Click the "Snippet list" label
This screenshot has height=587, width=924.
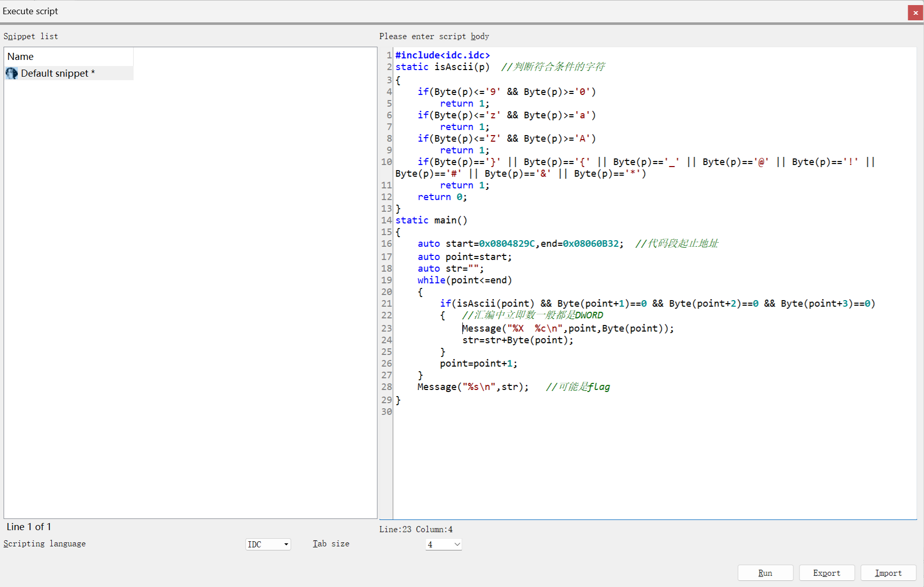(x=31, y=36)
